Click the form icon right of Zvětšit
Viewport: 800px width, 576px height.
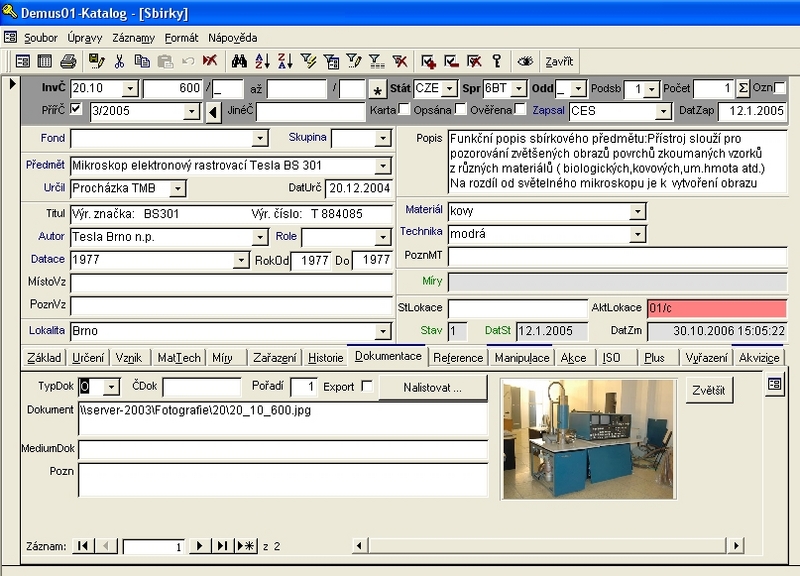point(774,384)
